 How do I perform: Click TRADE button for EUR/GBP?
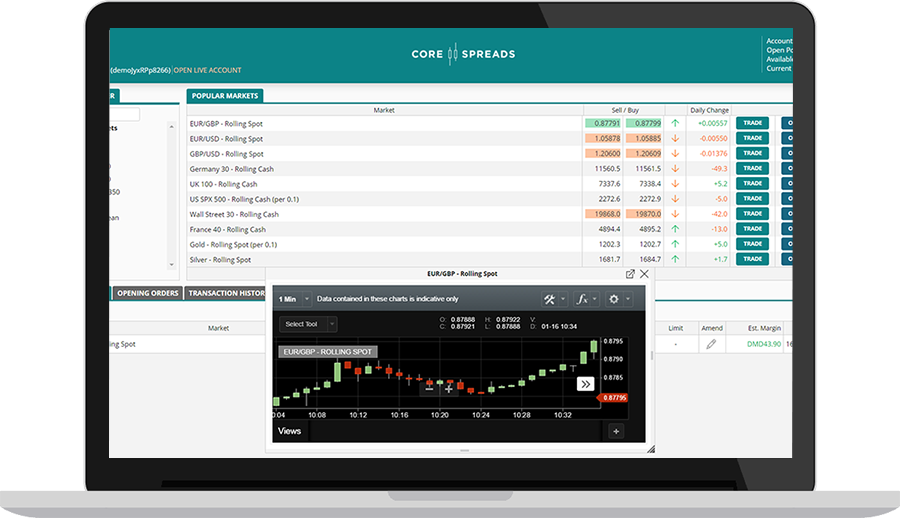tap(752, 123)
